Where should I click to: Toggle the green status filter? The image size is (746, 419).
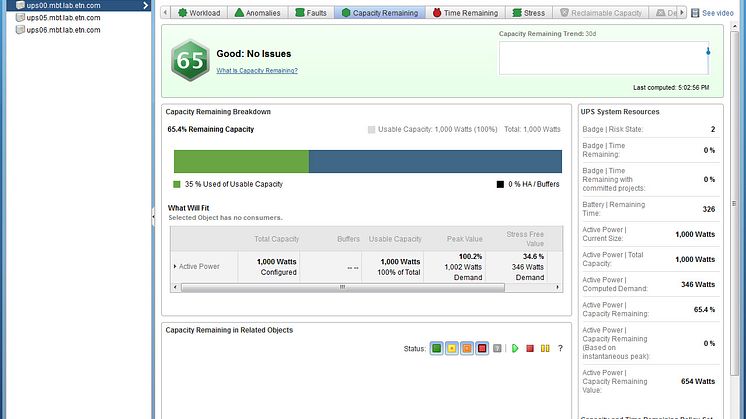[x=436, y=349]
